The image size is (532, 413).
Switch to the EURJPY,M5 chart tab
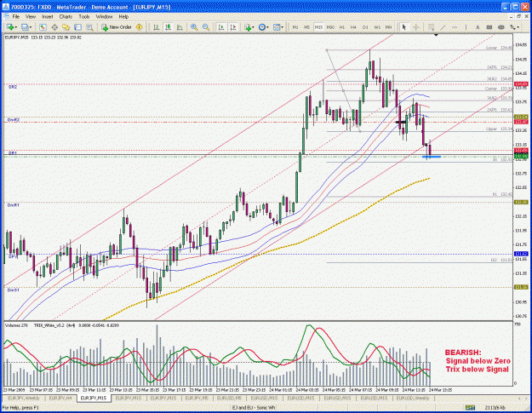point(198,398)
